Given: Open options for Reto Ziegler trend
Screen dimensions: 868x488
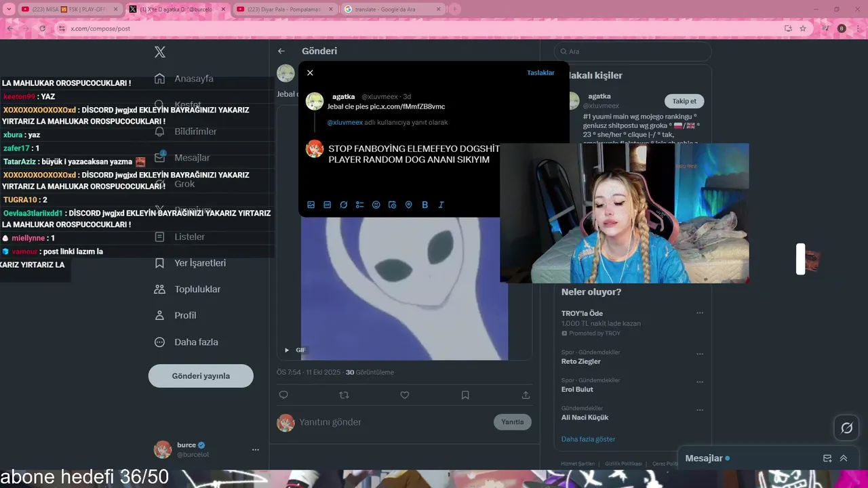Looking at the screenshot, I should pyautogui.click(x=700, y=354).
